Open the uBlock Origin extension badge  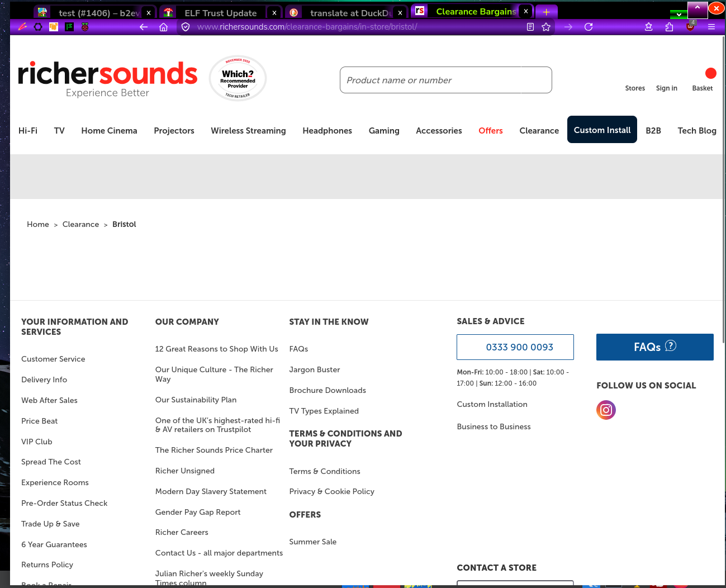tap(690, 26)
